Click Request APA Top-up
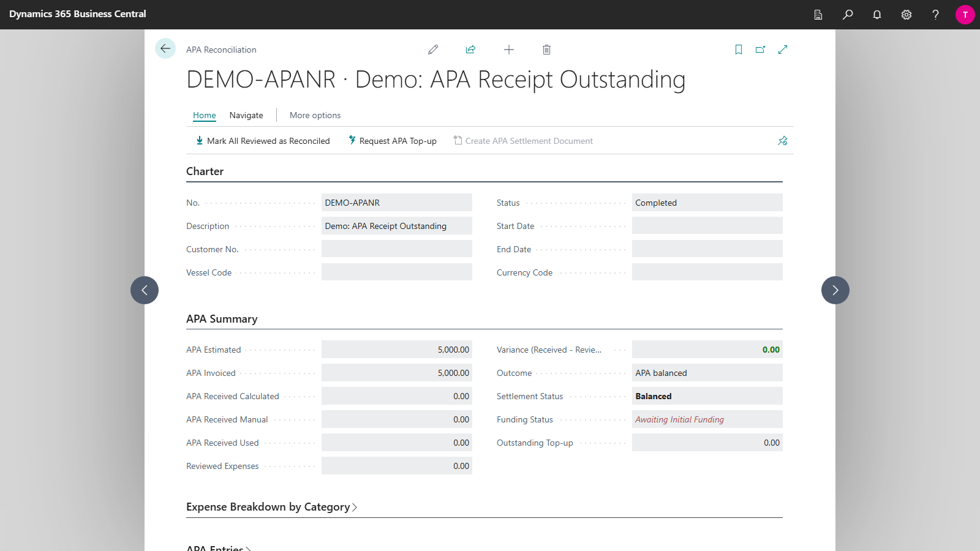980x551 pixels. (x=393, y=141)
